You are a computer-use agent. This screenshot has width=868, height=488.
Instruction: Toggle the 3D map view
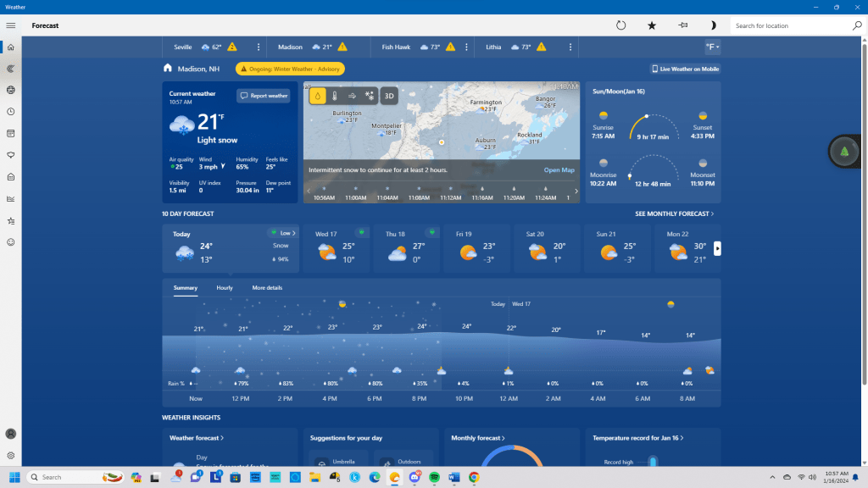click(x=389, y=96)
